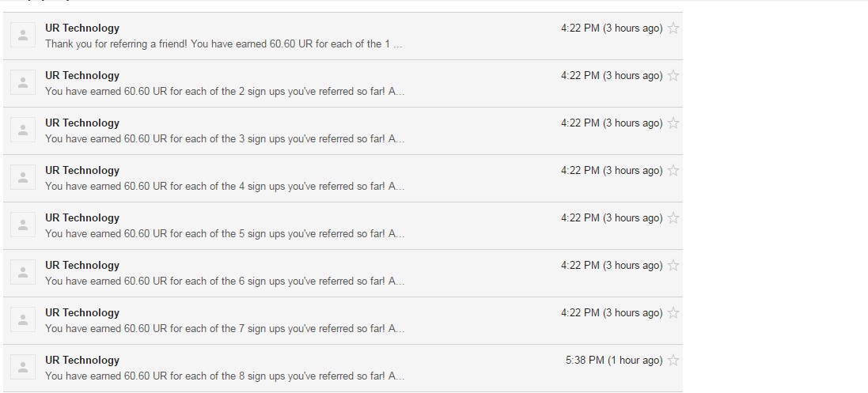Click UR Technology sender name on 2 sign ups email
868x393 pixels.
pyautogui.click(x=82, y=76)
